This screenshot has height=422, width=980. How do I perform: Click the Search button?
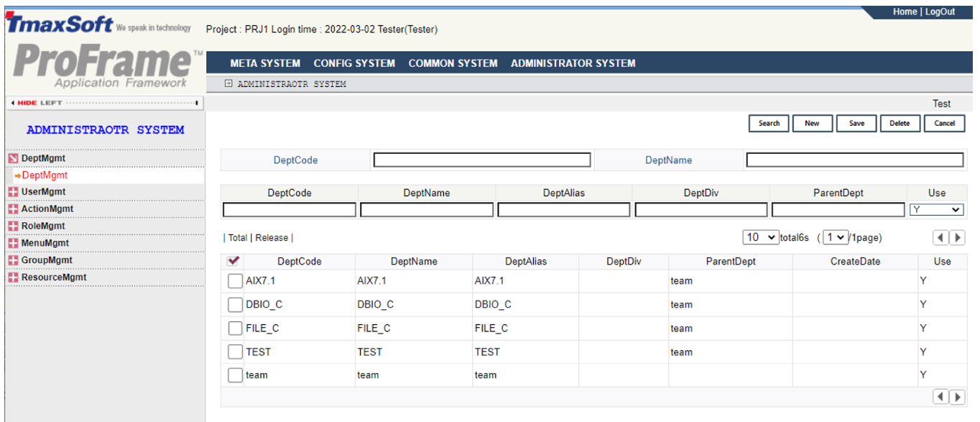click(x=768, y=123)
